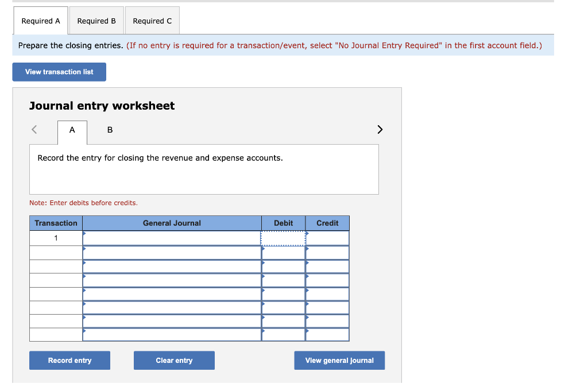Image resolution: width=588 pixels, height=391 pixels.
Task: Click the last row Credit cell
Action: click(327, 335)
